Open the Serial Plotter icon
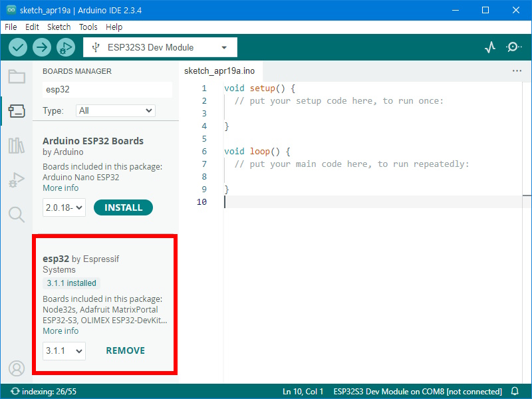Viewport: 532px width, 399px height. pos(490,47)
